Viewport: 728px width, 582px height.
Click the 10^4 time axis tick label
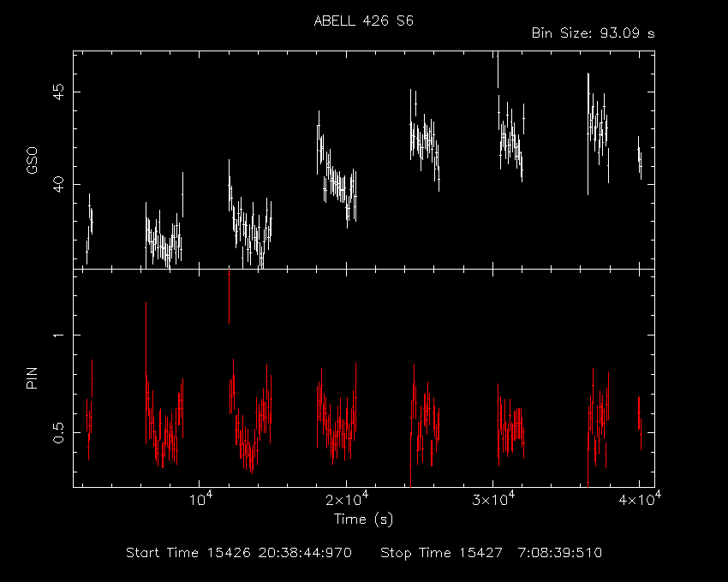click(201, 499)
